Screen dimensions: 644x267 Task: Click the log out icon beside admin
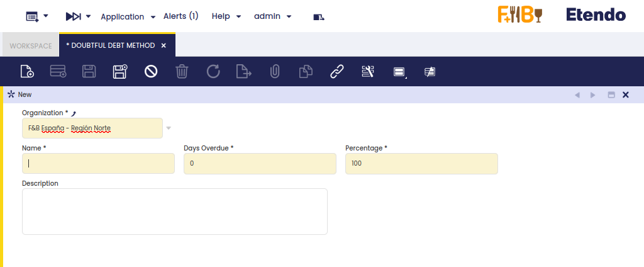point(319,17)
